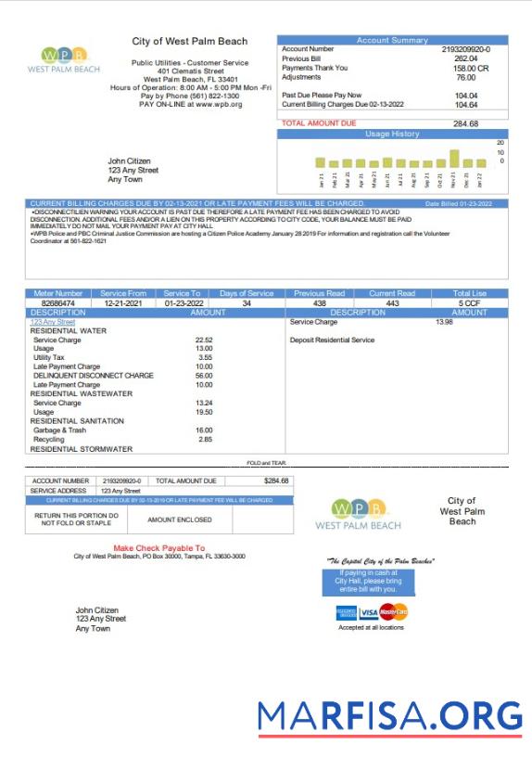Click the tallest usage bar for Nov 21
The image size is (532, 757).
(454, 159)
